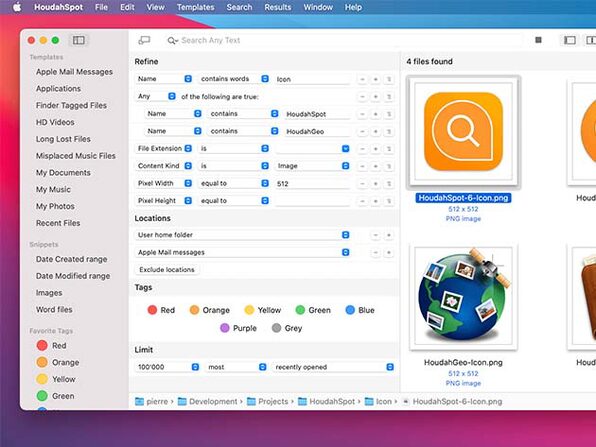Add a location after User home folder
Viewport: 596px width, 447px height.
(x=388, y=235)
